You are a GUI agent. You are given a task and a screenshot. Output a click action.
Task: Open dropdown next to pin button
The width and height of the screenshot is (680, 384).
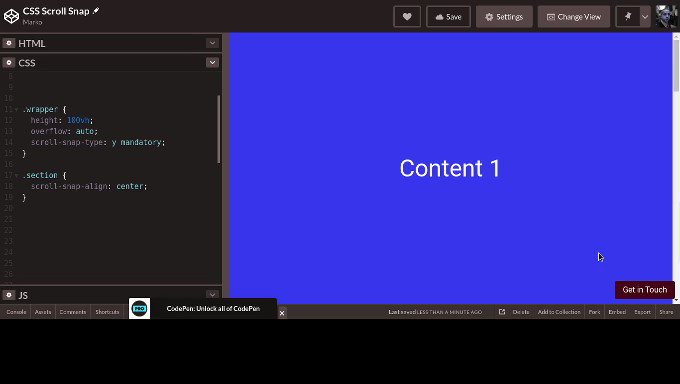[645, 17]
